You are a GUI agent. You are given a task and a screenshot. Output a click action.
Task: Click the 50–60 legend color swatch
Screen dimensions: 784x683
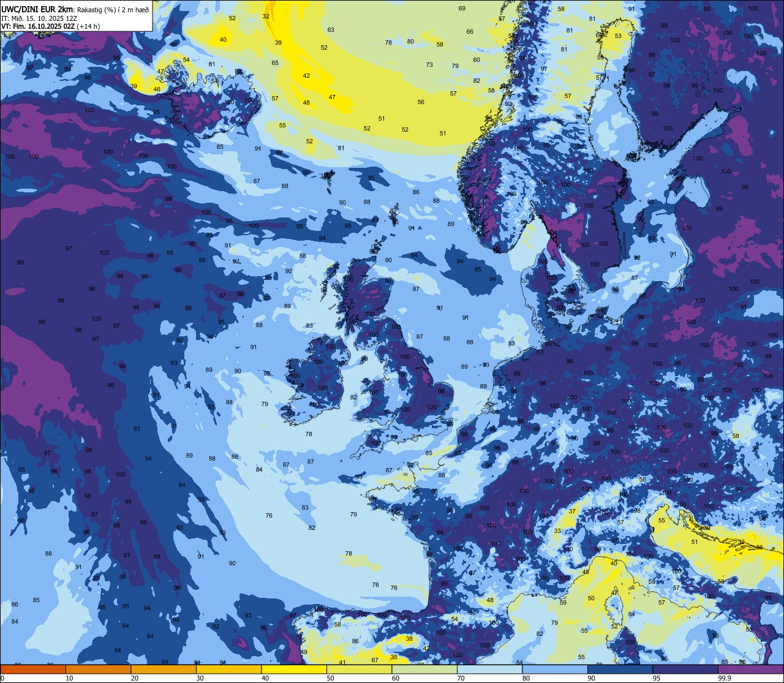(x=359, y=669)
